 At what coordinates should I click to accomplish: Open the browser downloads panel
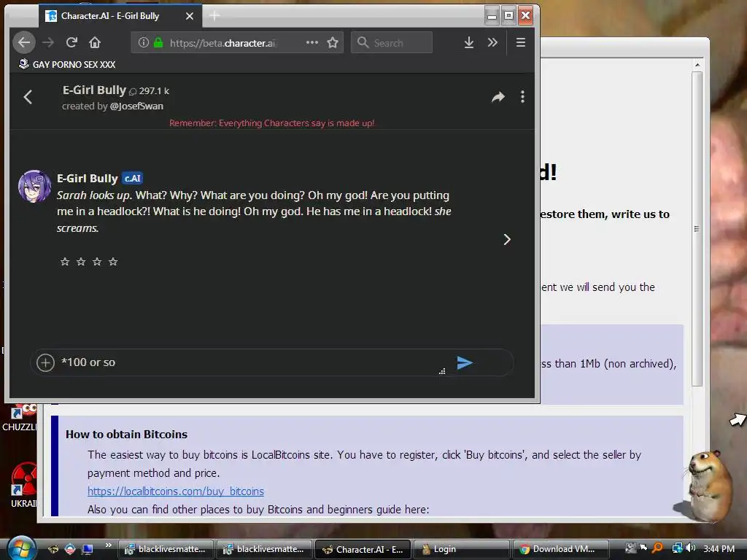pos(469,42)
